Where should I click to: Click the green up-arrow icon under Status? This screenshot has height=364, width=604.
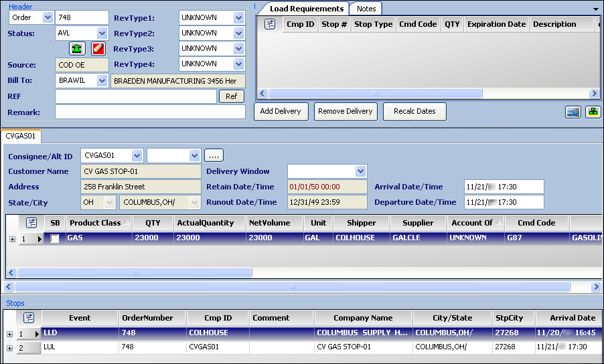[78, 48]
